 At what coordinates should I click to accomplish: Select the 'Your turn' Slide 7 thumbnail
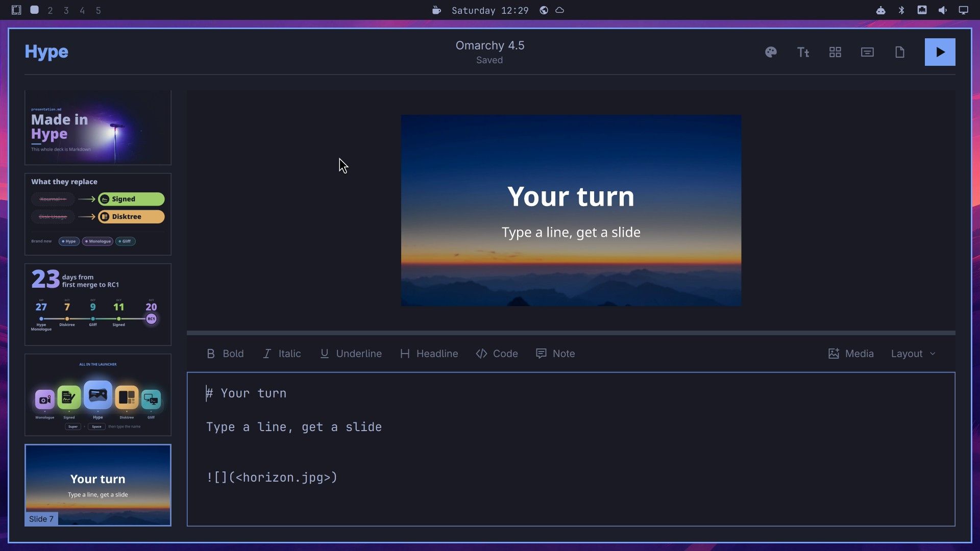98,485
